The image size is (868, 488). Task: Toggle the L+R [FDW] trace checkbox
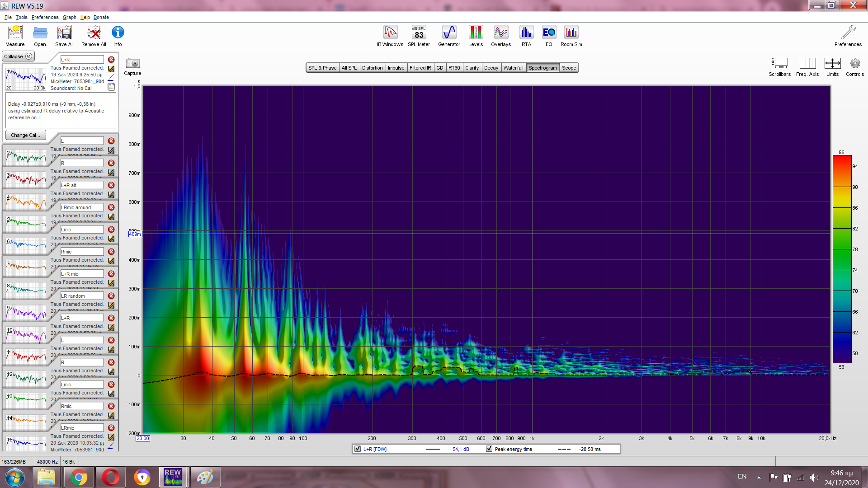[358, 449]
